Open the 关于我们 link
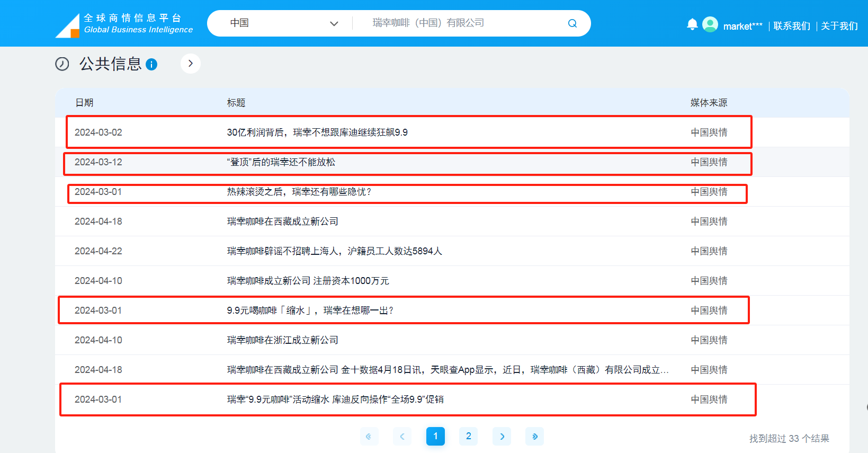 [x=839, y=26]
